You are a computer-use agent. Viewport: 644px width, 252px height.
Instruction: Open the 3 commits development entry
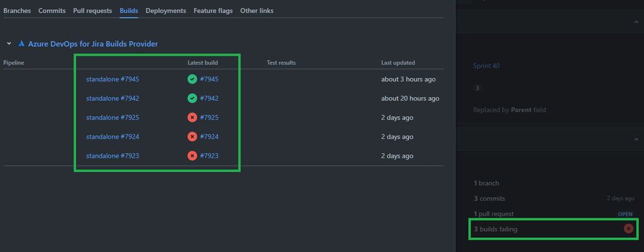[x=490, y=198]
